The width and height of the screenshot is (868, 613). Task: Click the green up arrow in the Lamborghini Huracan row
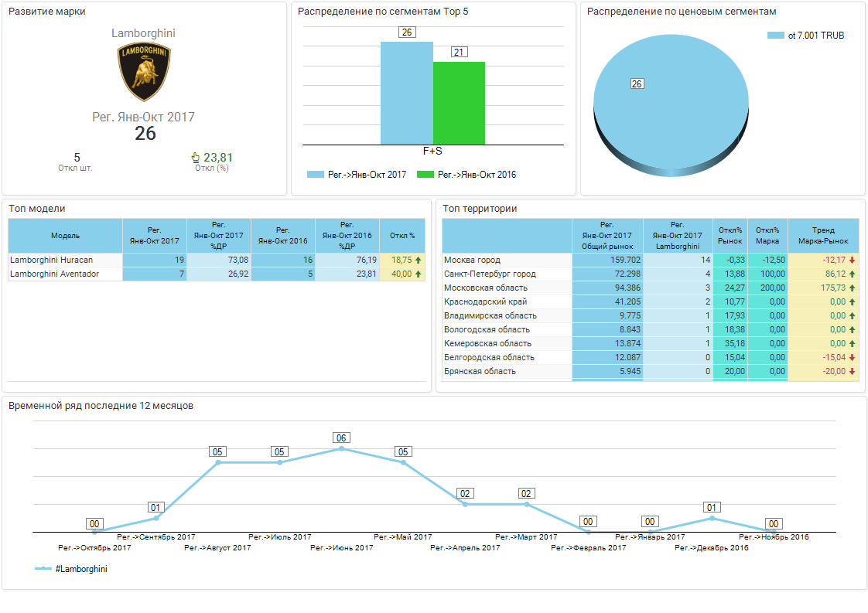coord(419,260)
